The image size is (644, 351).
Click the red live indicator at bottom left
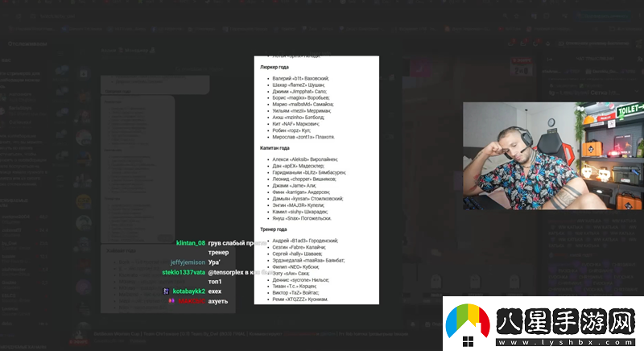tap(78, 342)
